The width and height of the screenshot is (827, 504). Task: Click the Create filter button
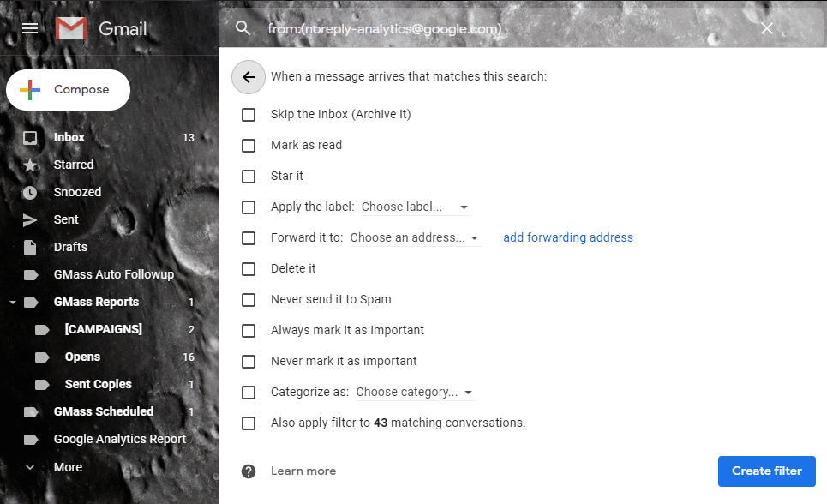766,471
